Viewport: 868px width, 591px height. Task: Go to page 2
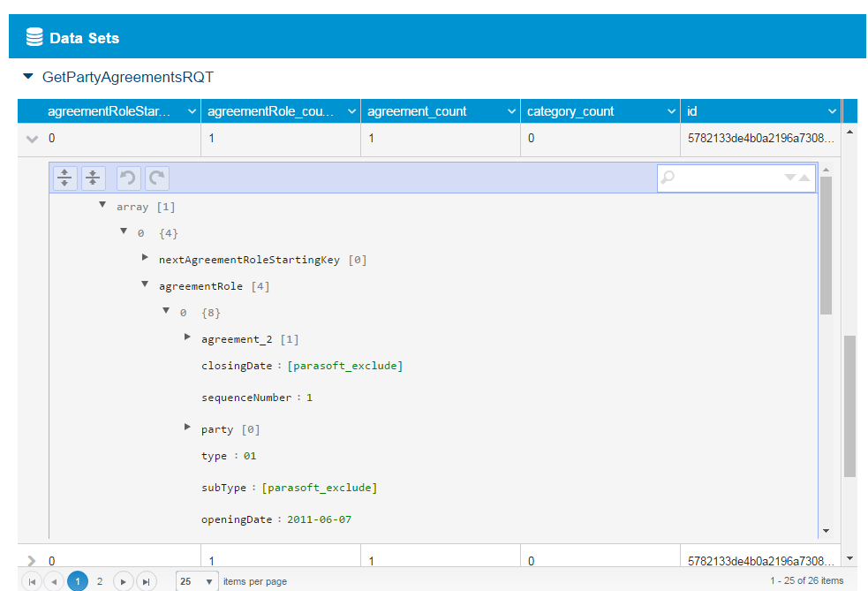pyautogui.click(x=100, y=581)
